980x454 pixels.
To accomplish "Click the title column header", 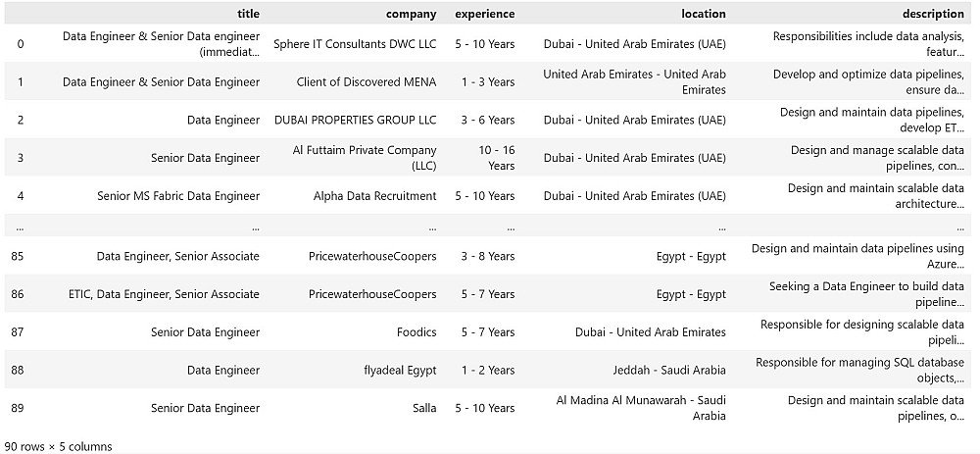I will click(x=248, y=14).
